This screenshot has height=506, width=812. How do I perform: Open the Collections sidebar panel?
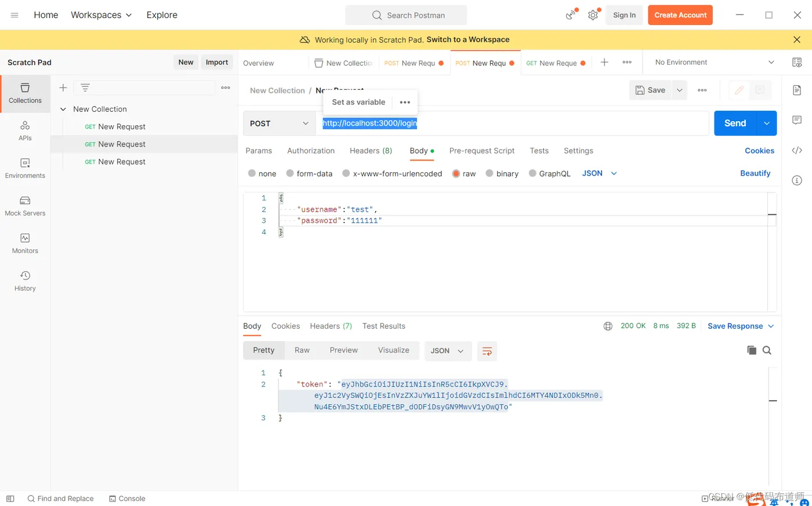[x=25, y=93]
